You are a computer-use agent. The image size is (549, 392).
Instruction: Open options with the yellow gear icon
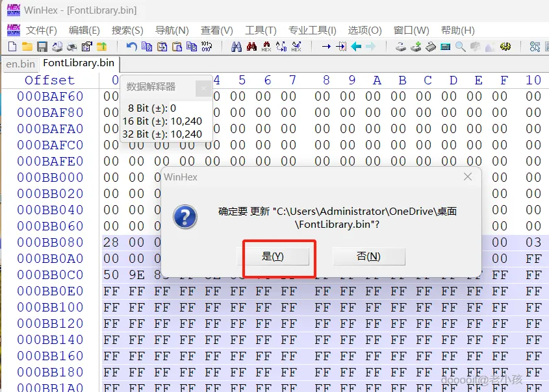pos(505,46)
